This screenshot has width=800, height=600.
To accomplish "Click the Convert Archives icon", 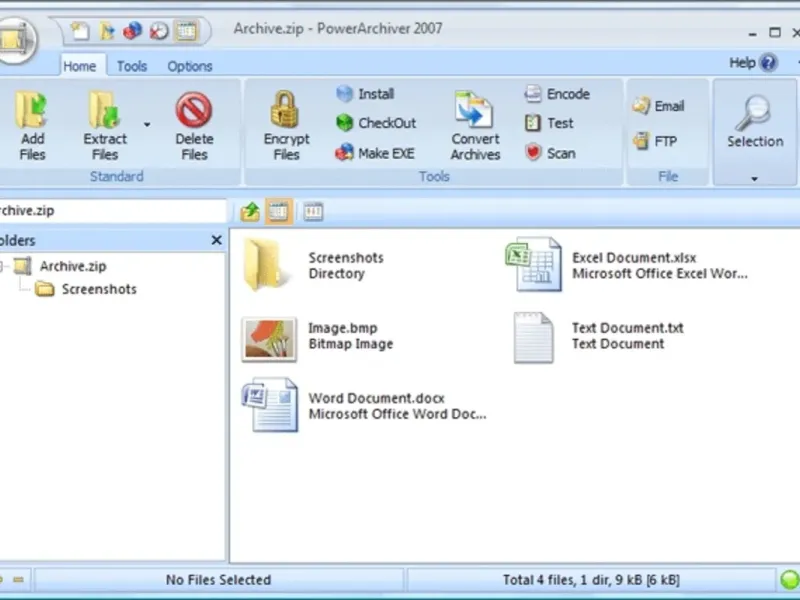I will (474, 109).
